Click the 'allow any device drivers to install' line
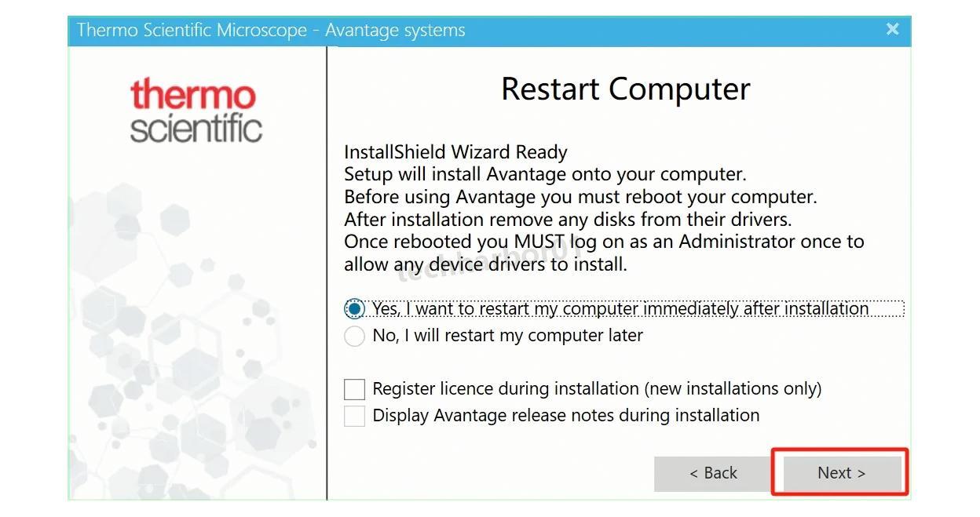Screen dimensions: 980x517 (485, 264)
